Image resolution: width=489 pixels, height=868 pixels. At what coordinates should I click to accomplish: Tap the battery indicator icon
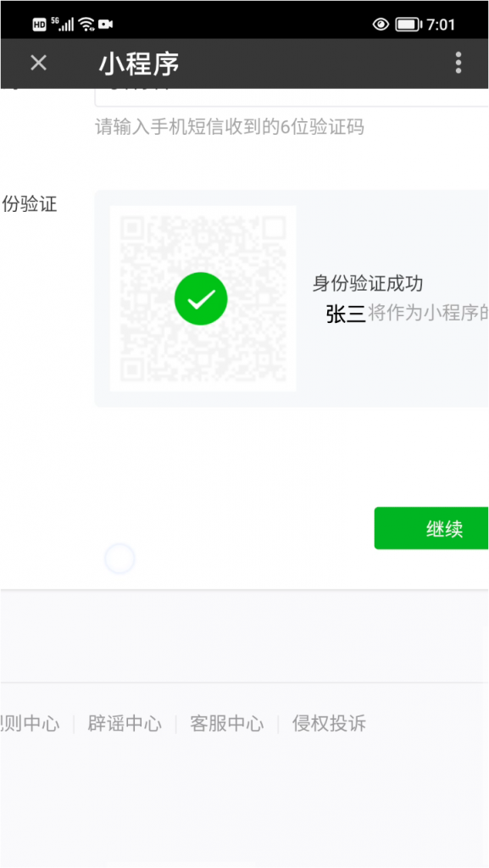pos(408,25)
